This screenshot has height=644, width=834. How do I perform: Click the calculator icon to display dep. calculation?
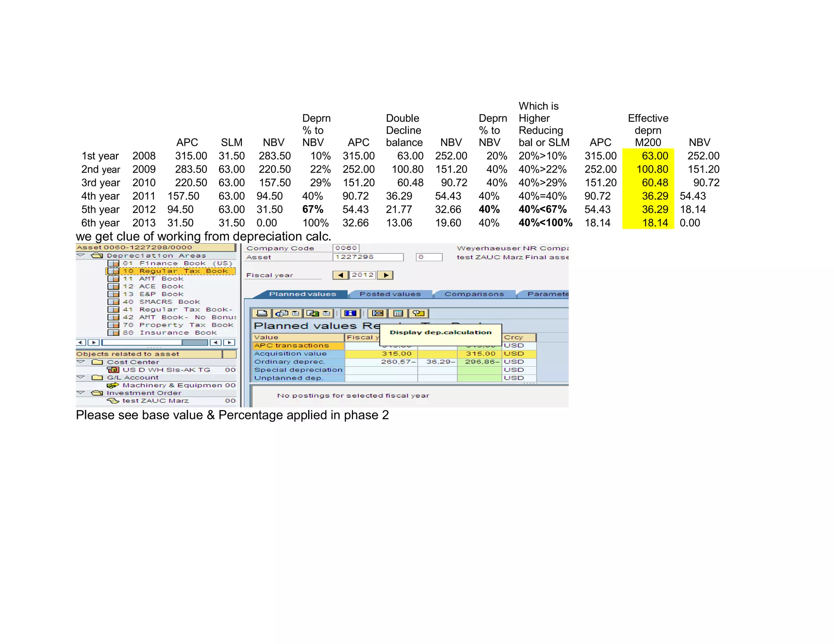pos(398,313)
